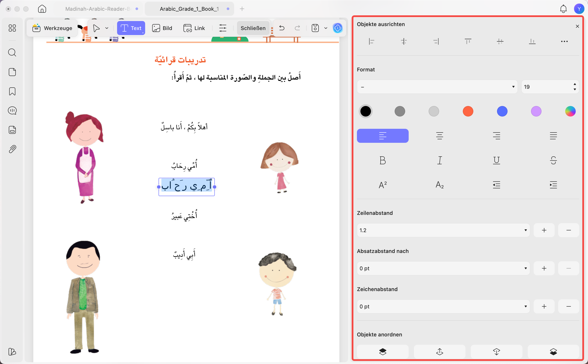Viewport: 588px width, 364px height.
Task: Bring object forward one level
Action: click(x=440, y=352)
